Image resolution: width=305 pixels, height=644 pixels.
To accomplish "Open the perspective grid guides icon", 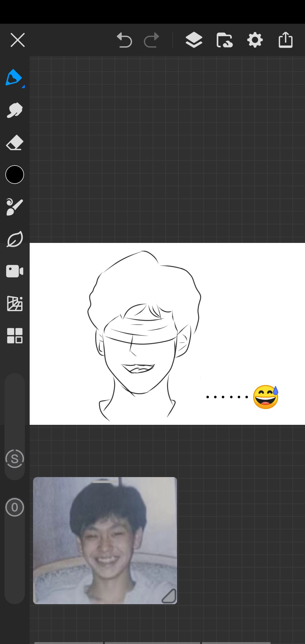I will pyautogui.click(x=15, y=304).
